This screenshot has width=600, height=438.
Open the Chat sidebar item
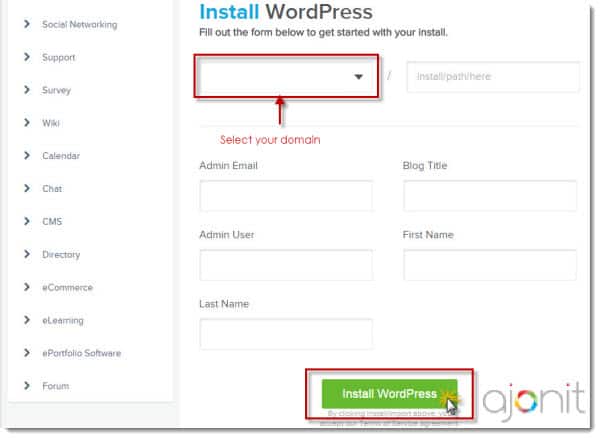pos(52,189)
